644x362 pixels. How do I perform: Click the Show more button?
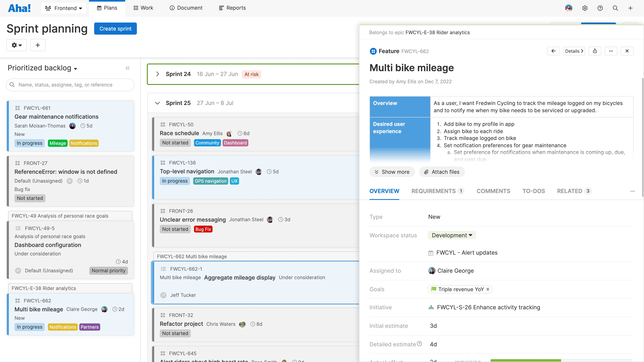tap(392, 172)
